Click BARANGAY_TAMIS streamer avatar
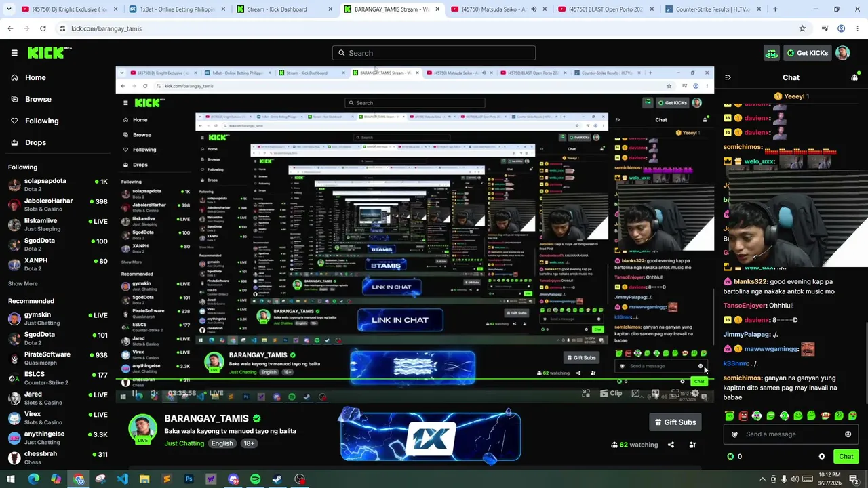 coord(142,428)
